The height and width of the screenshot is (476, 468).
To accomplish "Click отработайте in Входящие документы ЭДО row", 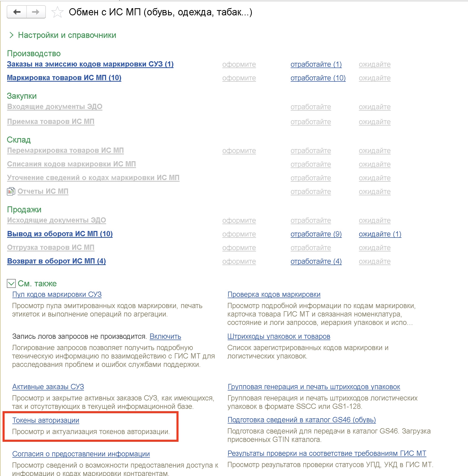I will (311, 107).
